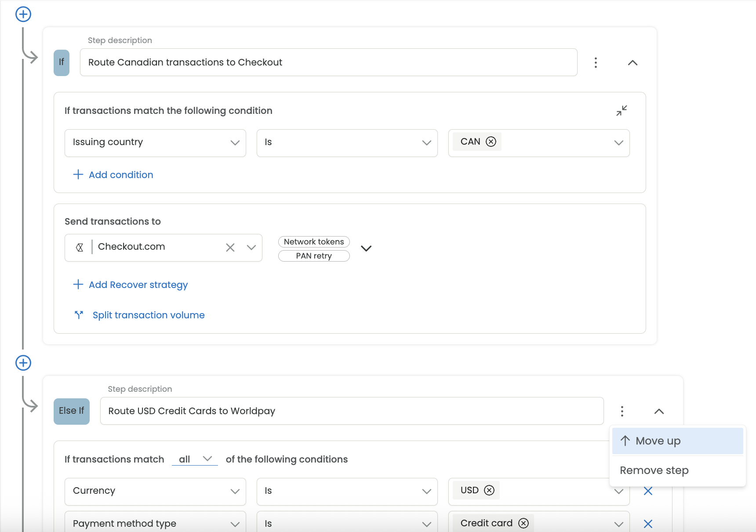
Task: Delete the Payment method type condition row
Action: pos(648,524)
